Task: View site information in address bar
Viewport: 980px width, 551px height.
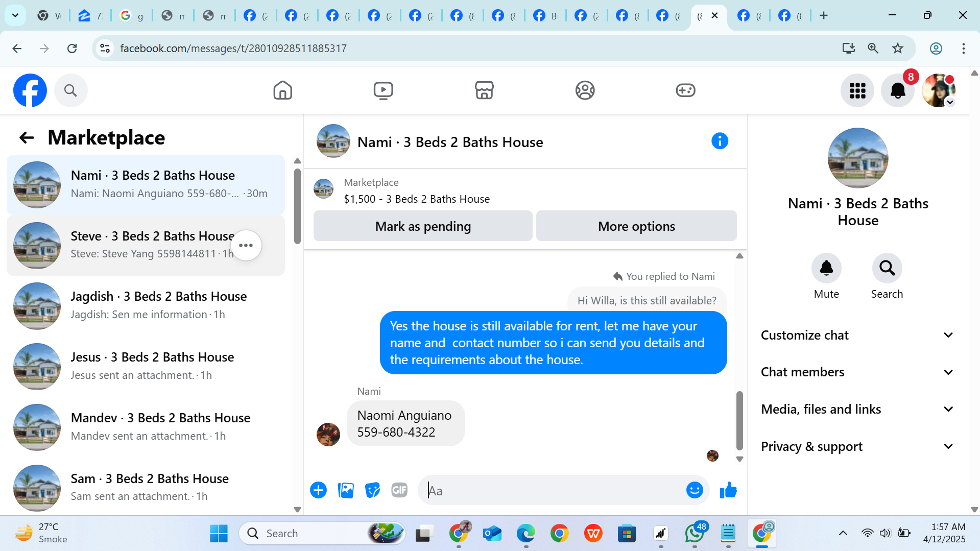Action: (105, 49)
